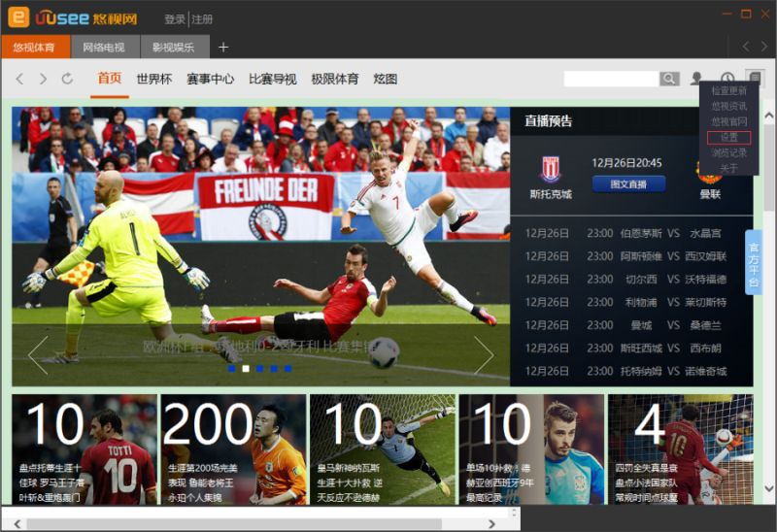Viewport: 777px width, 532px height.
Task: Click the magnifier search button
Action: click(669, 79)
